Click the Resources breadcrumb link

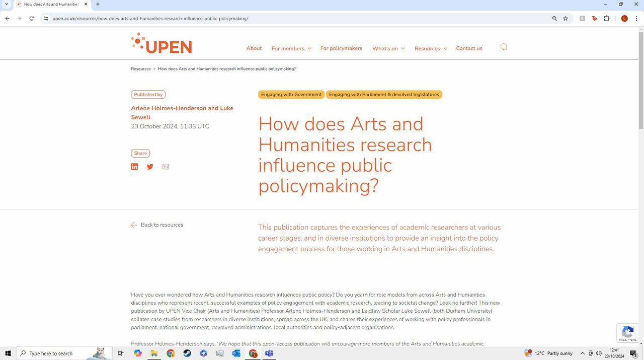(x=141, y=69)
